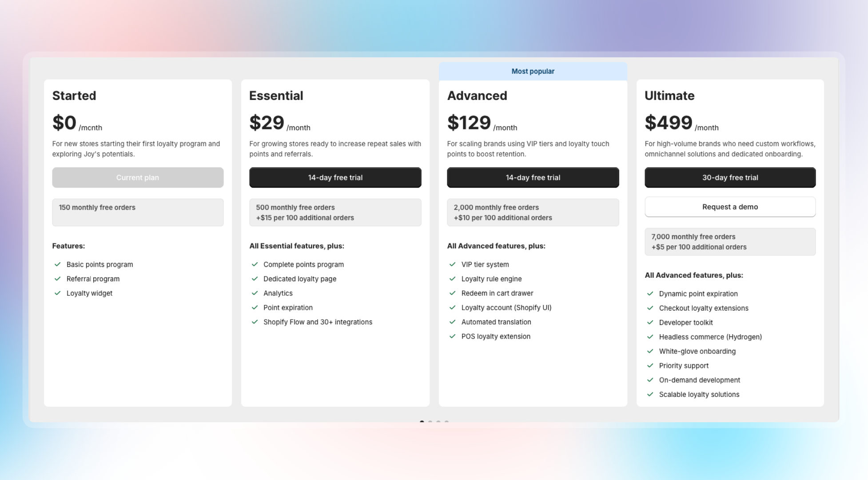
Task: Start Ultimate 30-day free trial
Action: (730, 177)
